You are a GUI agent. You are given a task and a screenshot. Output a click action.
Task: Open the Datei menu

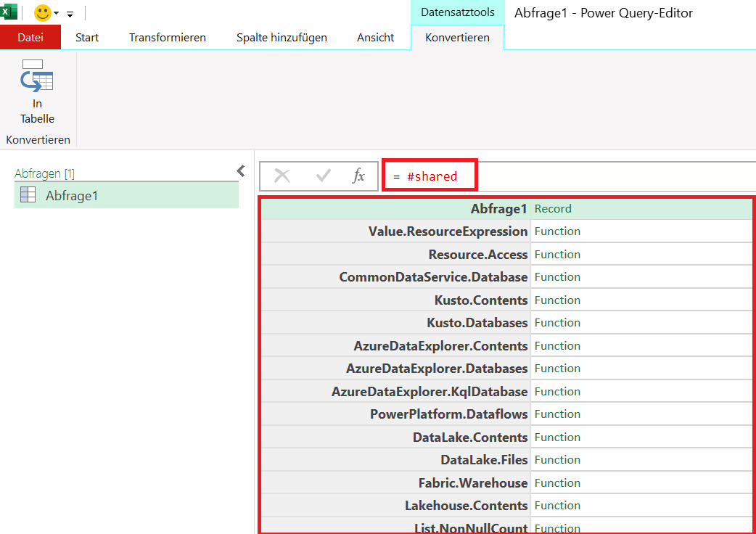pos(30,37)
